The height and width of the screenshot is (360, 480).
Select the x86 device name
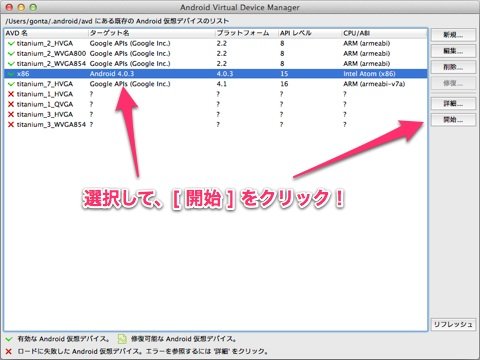click(23, 74)
